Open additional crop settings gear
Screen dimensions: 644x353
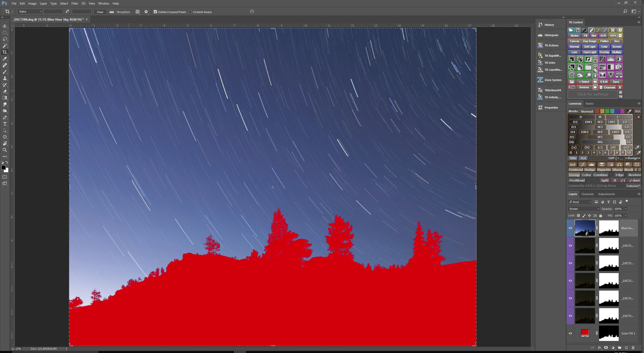(x=146, y=12)
